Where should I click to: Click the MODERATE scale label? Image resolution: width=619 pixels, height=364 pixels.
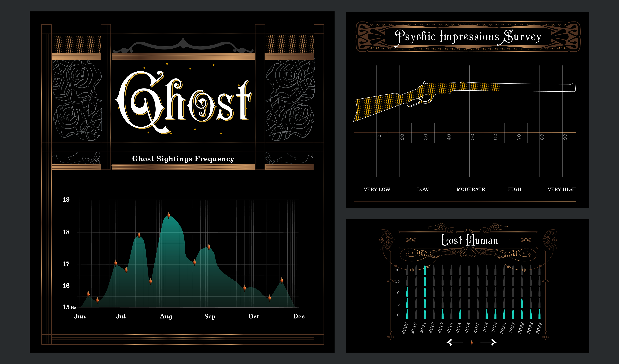[470, 189]
